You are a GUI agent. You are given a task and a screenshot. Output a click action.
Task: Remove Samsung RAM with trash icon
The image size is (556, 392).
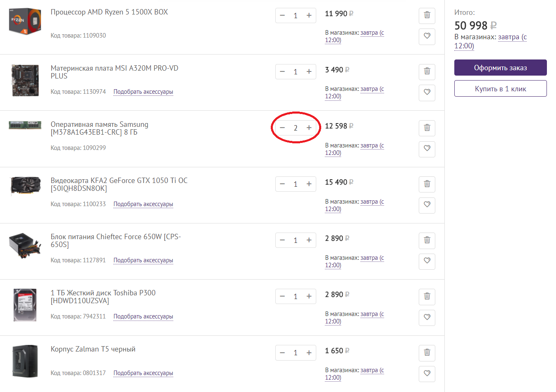click(427, 128)
